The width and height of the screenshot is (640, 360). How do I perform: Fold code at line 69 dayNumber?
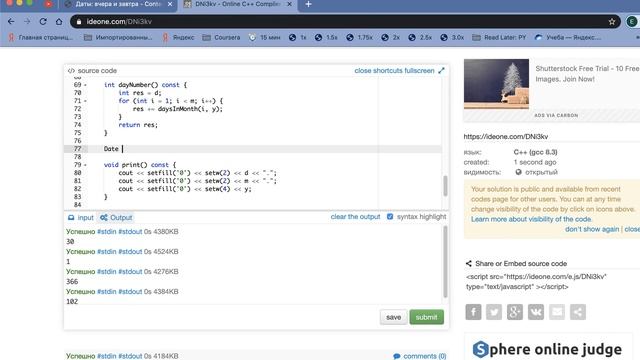(85, 85)
